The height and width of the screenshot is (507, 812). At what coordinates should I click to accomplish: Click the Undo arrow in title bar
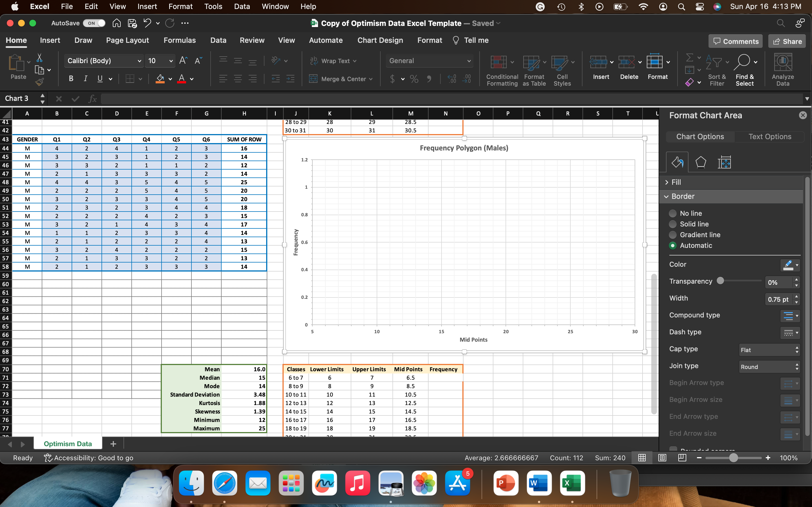click(147, 23)
